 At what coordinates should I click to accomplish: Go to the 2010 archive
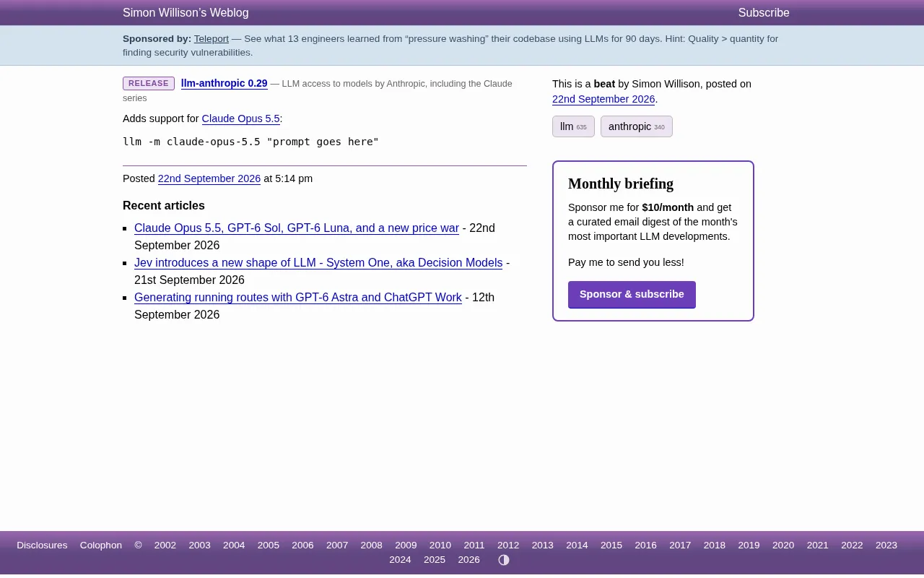tap(440, 545)
